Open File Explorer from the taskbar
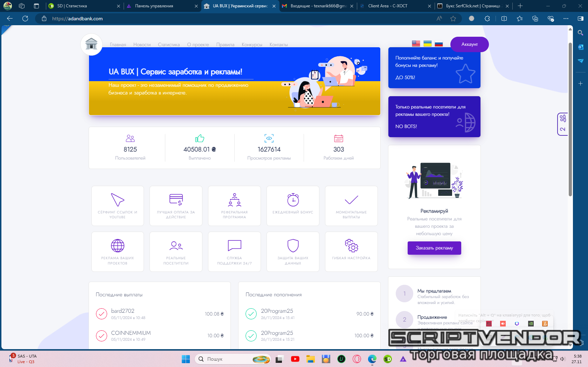Image resolution: width=588 pixels, height=367 pixels. click(311, 359)
